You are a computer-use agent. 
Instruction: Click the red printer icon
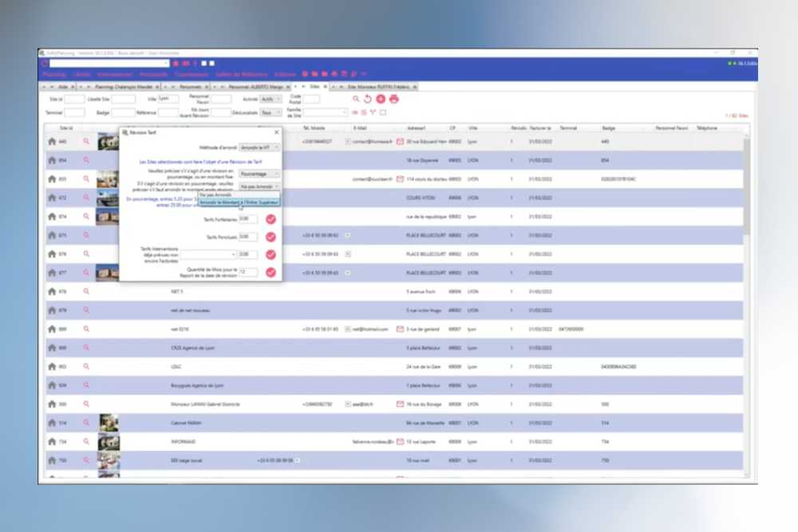393,99
